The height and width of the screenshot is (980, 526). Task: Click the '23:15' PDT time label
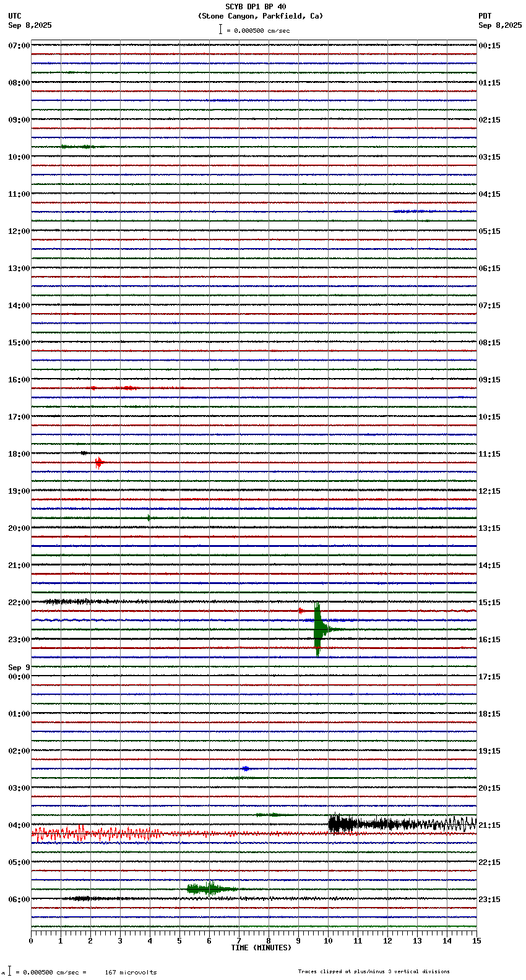(x=489, y=900)
